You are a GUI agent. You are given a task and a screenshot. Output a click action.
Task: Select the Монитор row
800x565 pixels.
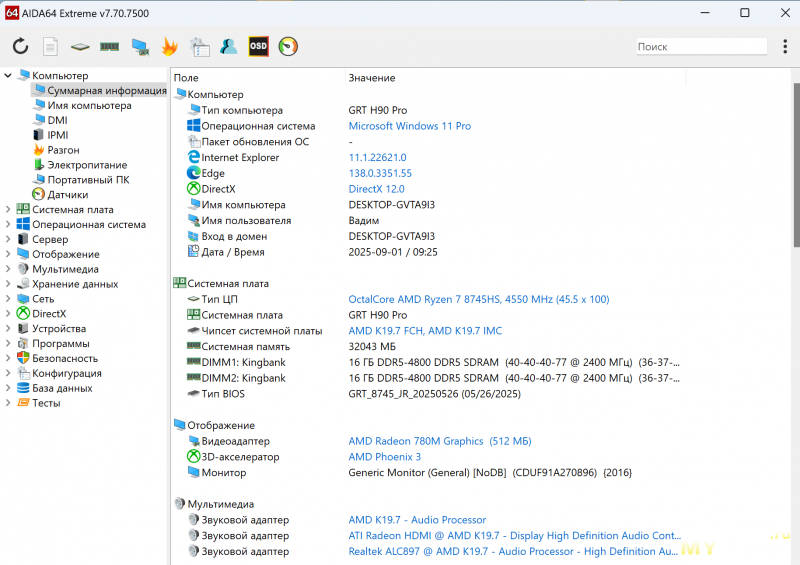coord(429,473)
